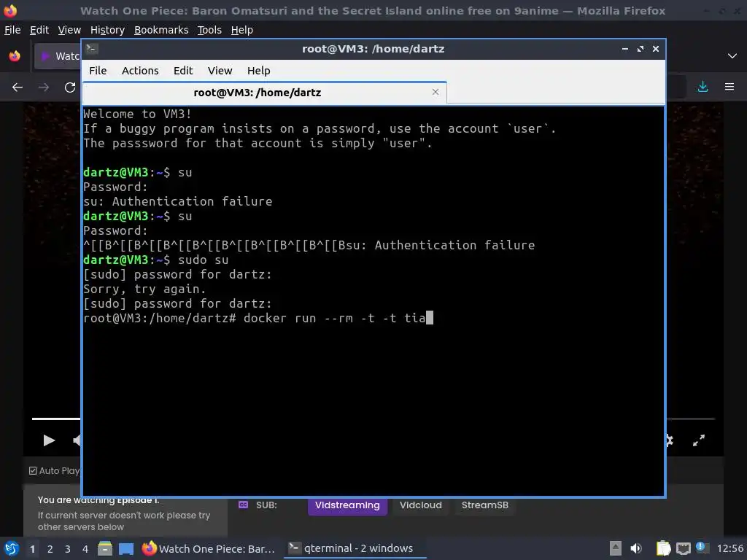Open the View menu in qterminal

tap(220, 71)
